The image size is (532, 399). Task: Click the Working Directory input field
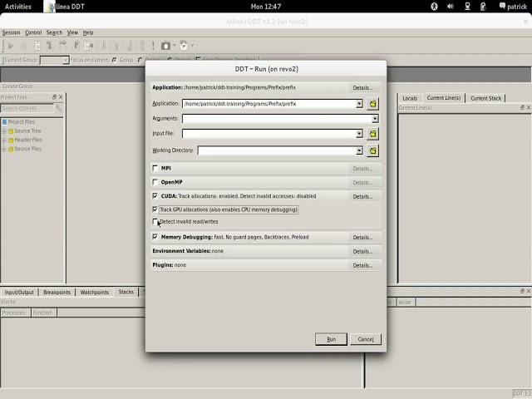[x=277, y=150]
